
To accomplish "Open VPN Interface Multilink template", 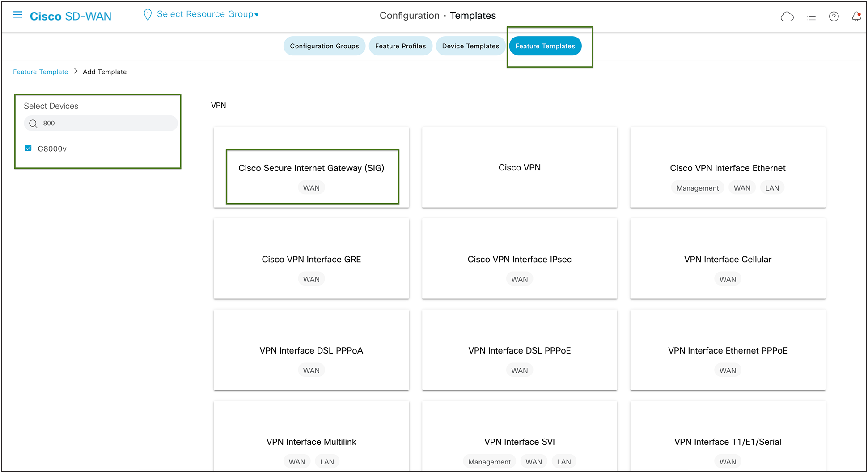I will pos(311,436).
